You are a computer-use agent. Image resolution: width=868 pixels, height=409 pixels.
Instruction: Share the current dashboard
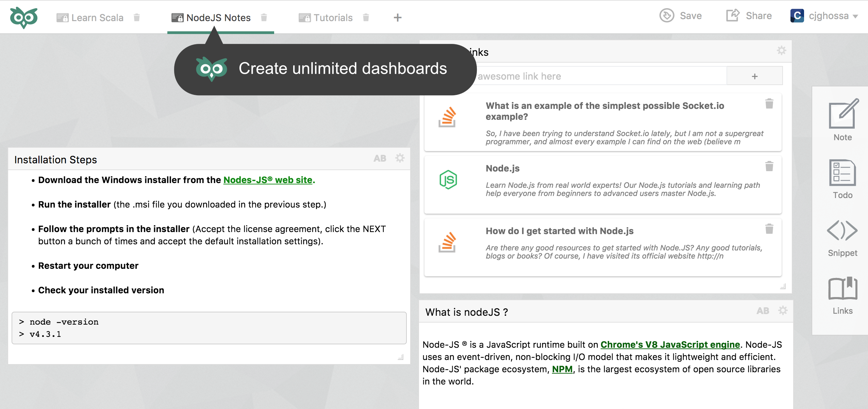click(749, 16)
